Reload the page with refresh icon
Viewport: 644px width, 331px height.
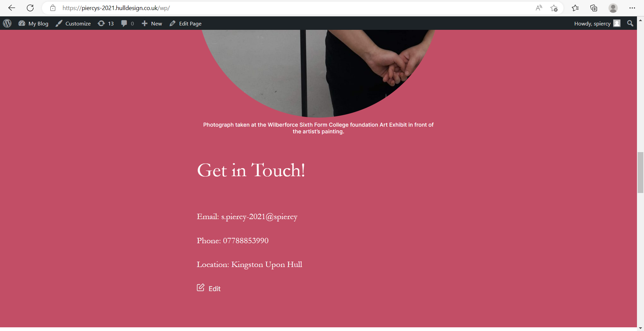click(30, 8)
